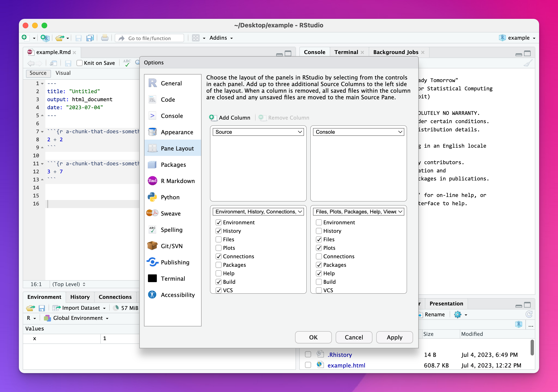Click the Add Column button

pyautogui.click(x=230, y=118)
